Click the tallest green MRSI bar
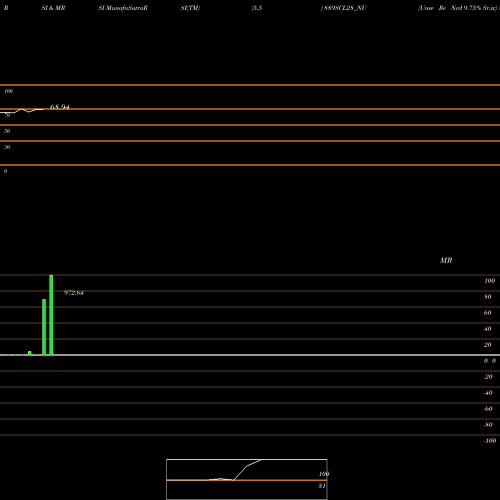The width and height of the screenshot is (500, 500). pos(51,315)
